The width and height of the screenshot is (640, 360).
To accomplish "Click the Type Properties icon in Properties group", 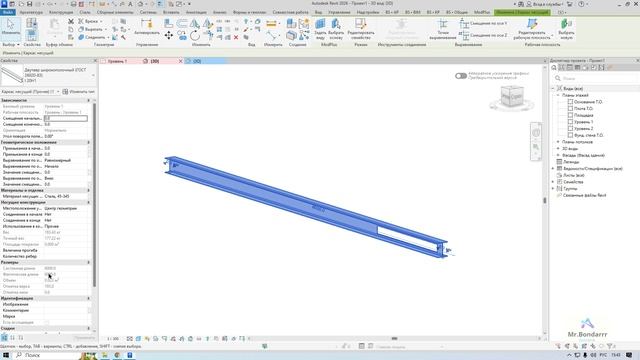I will tap(31, 23).
